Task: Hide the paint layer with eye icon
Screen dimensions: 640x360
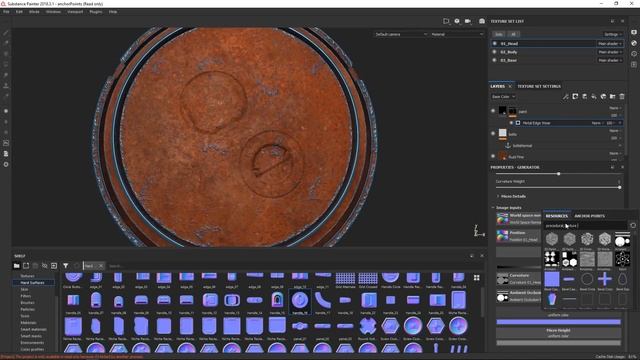Action: (493, 111)
